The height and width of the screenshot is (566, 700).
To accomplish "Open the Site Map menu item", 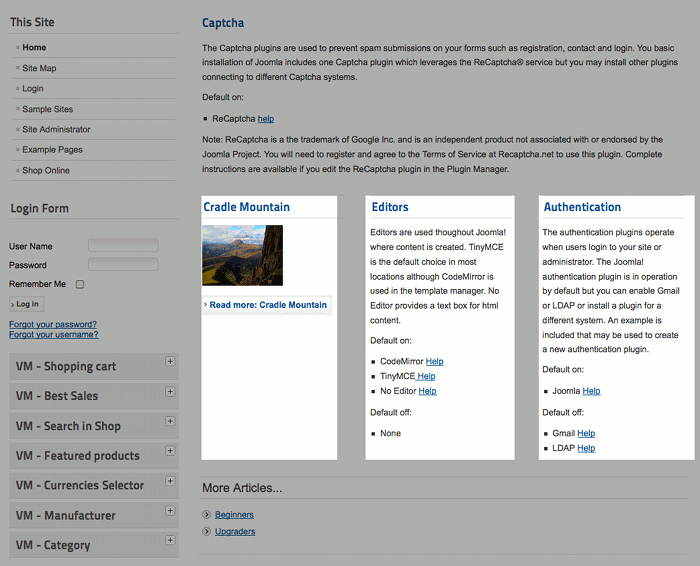I will (40, 68).
